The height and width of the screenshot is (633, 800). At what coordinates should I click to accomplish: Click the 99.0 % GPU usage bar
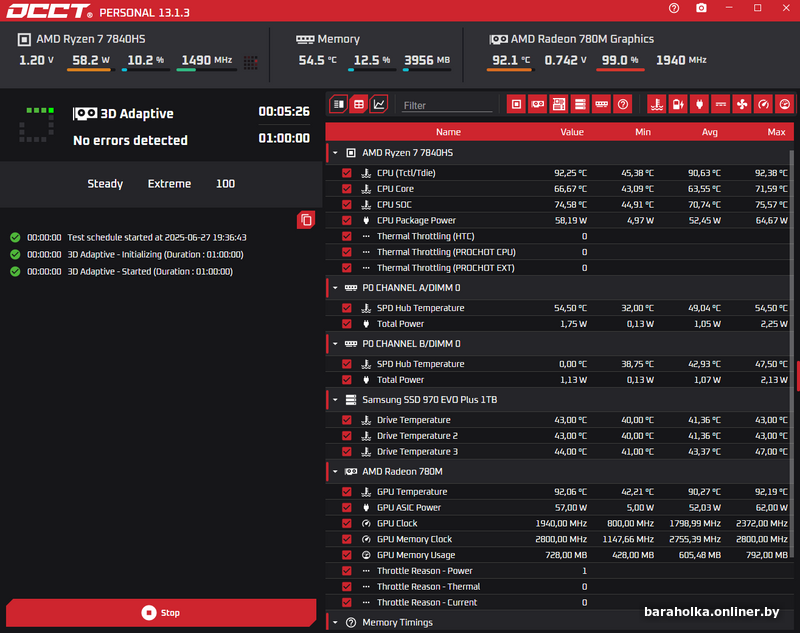(x=620, y=70)
